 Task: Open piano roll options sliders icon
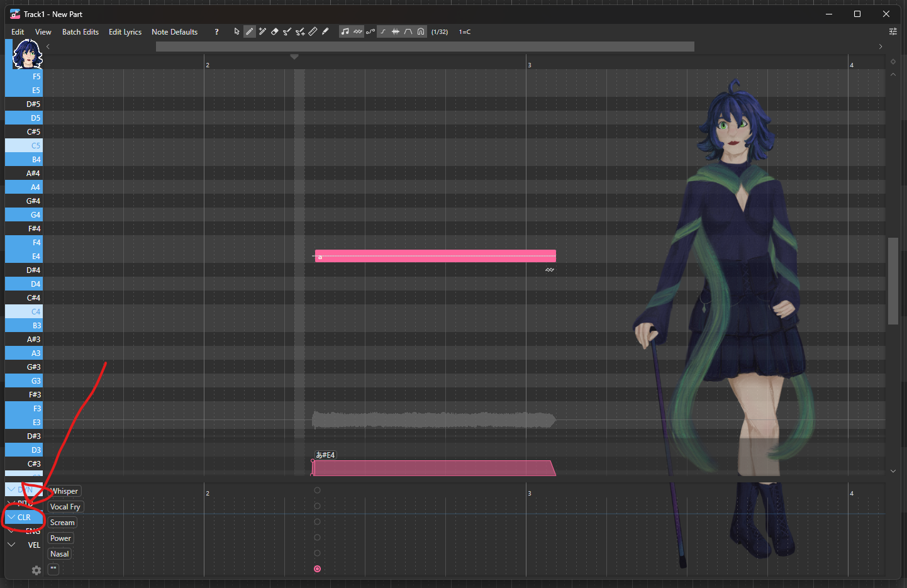coord(893,31)
